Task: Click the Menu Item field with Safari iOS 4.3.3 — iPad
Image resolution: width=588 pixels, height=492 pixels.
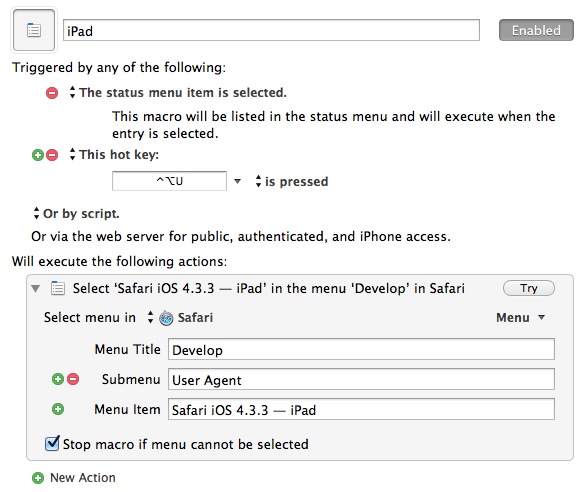Action: [361, 409]
